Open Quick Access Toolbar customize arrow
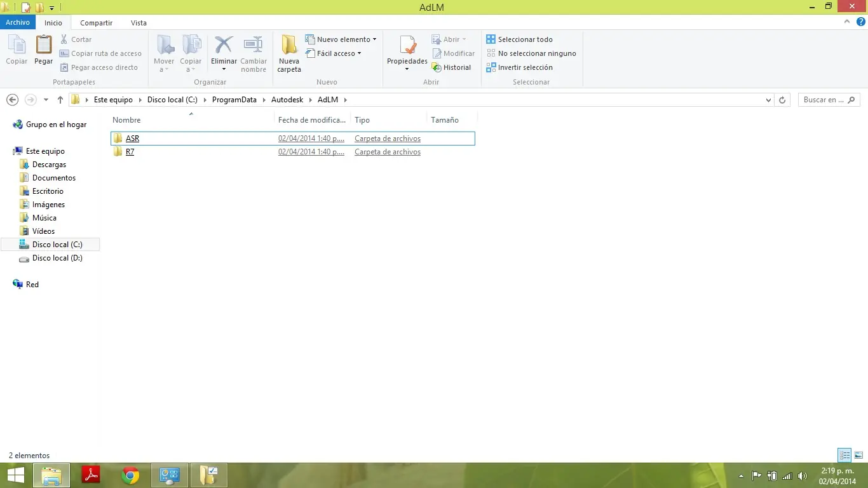 52,8
